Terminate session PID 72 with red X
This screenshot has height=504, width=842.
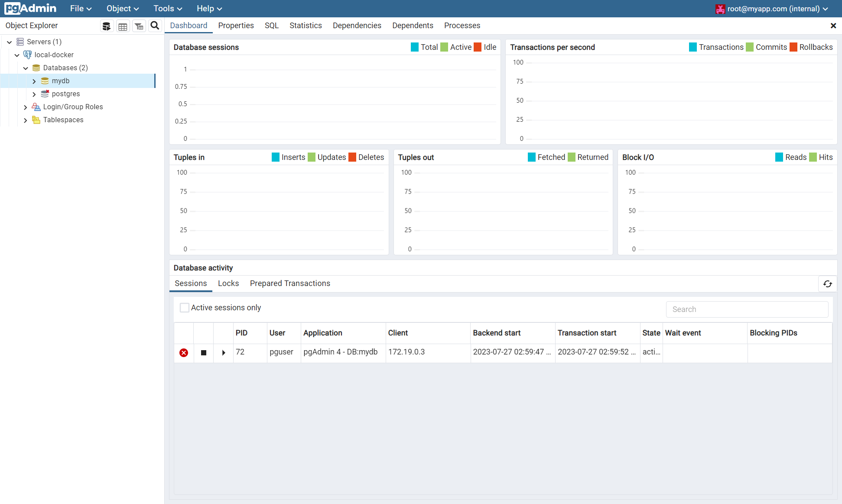pos(184,353)
